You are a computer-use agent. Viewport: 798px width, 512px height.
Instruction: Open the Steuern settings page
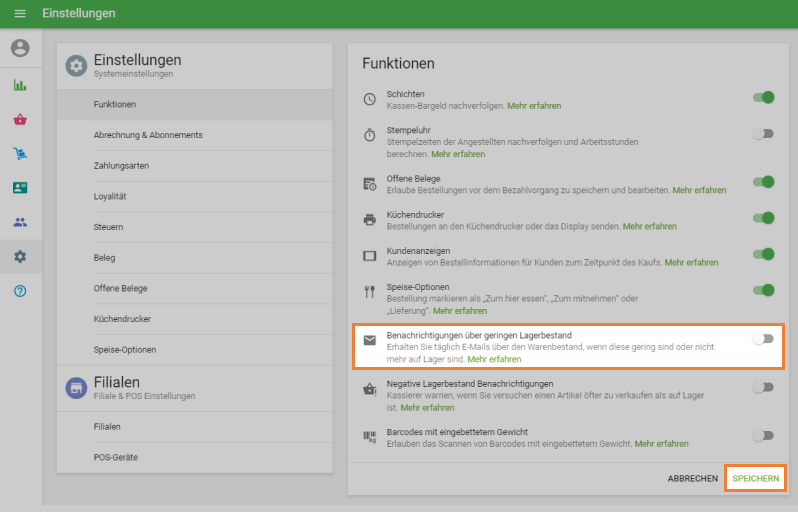tap(109, 227)
